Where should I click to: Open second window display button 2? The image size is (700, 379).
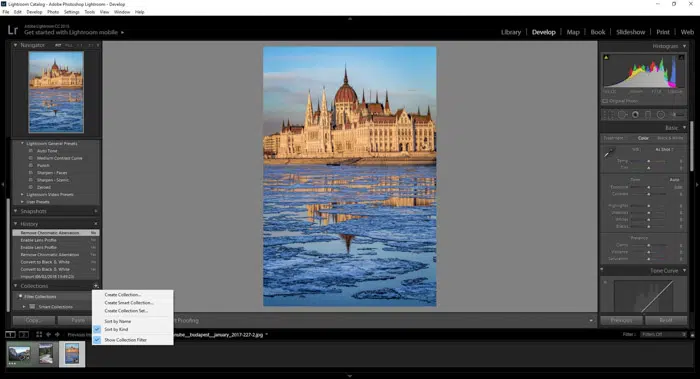24,334
